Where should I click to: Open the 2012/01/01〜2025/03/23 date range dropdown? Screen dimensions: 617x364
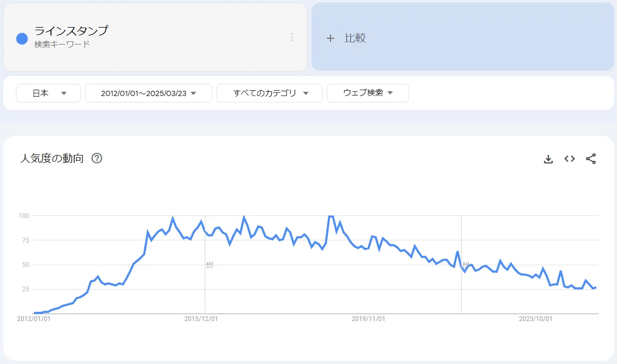(149, 93)
